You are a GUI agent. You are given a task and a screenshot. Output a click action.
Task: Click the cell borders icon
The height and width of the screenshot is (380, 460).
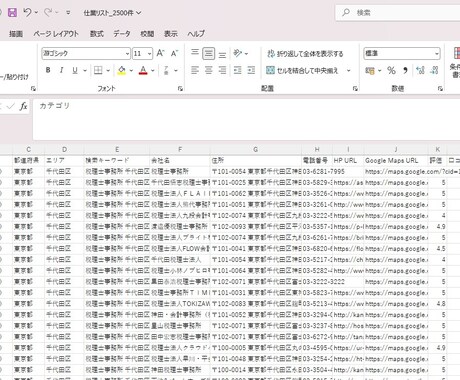pos(98,70)
